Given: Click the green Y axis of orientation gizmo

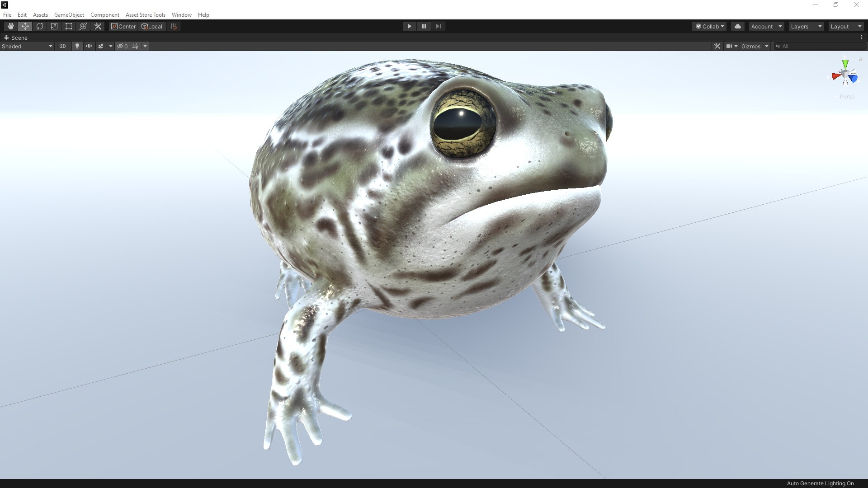Looking at the screenshot, I should pyautogui.click(x=845, y=64).
